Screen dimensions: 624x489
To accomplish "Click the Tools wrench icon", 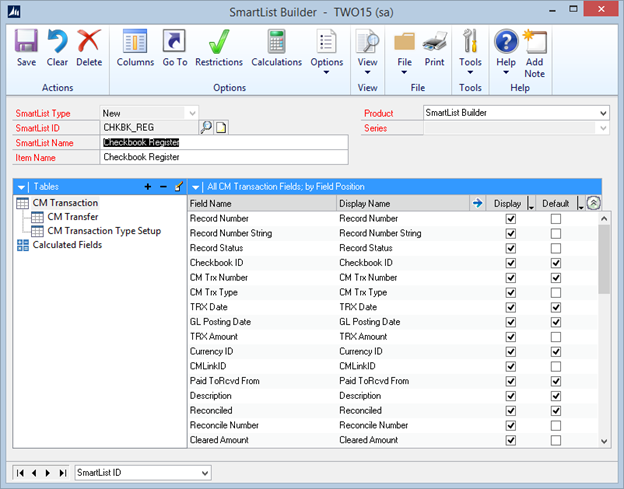I will [x=470, y=41].
